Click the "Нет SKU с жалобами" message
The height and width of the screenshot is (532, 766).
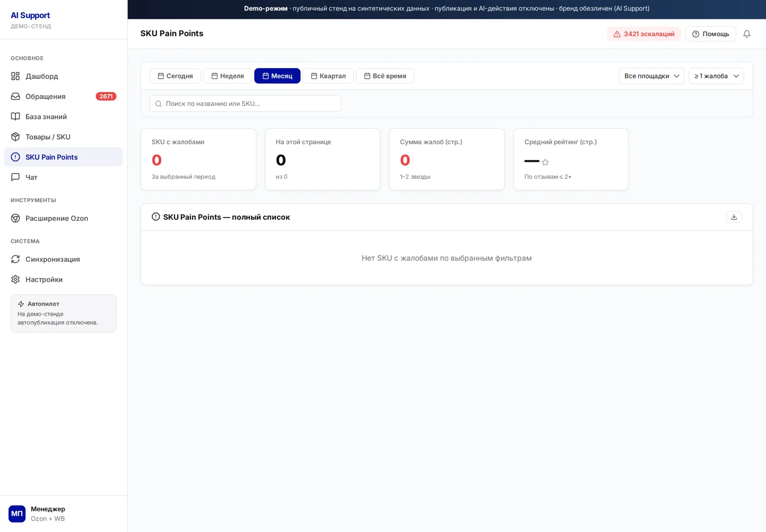pyautogui.click(x=447, y=258)
